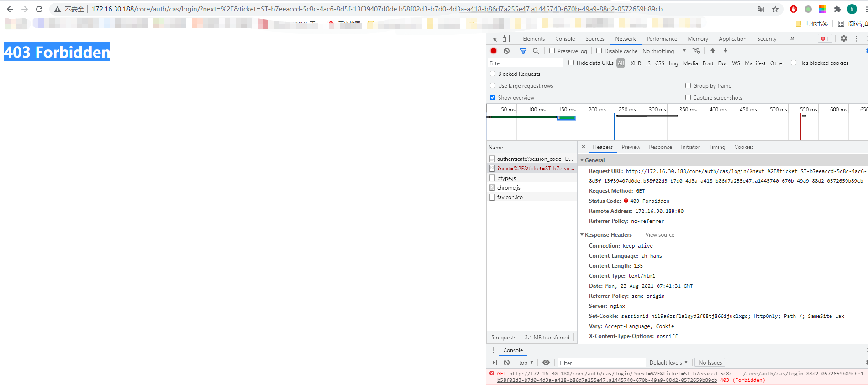The height and width of the screenshot is (386, 868).
Task: Show more DevTools tabs via double chevron
Action: pos(792,39)
